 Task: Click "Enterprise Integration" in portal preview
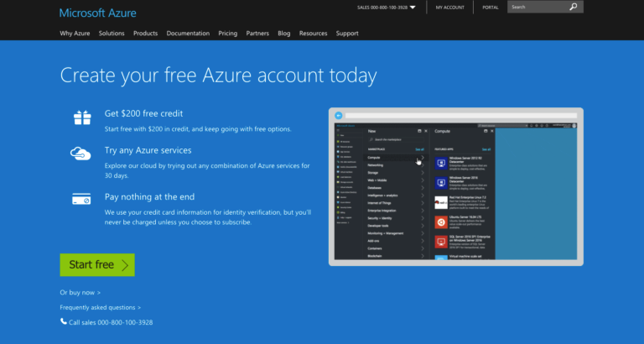point(382,211)
